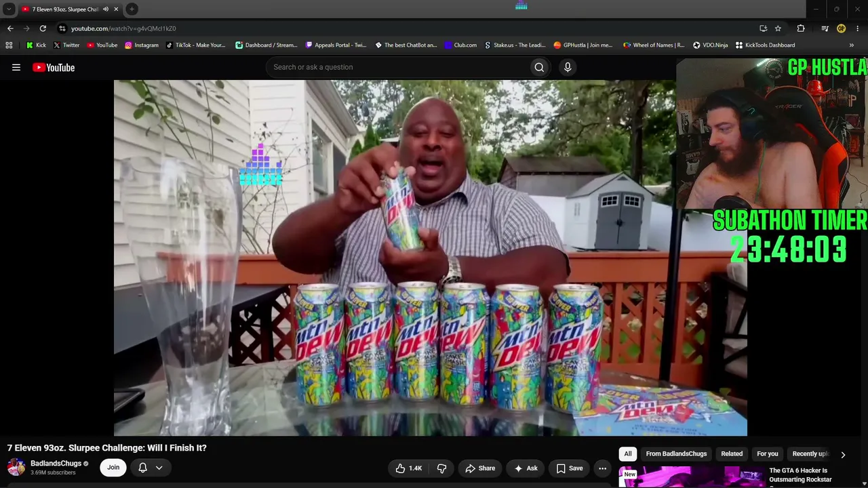The width and height of the screenshot is (868, 488).
Task: Focus the browser address bar
Action: [x=407, y=28]
